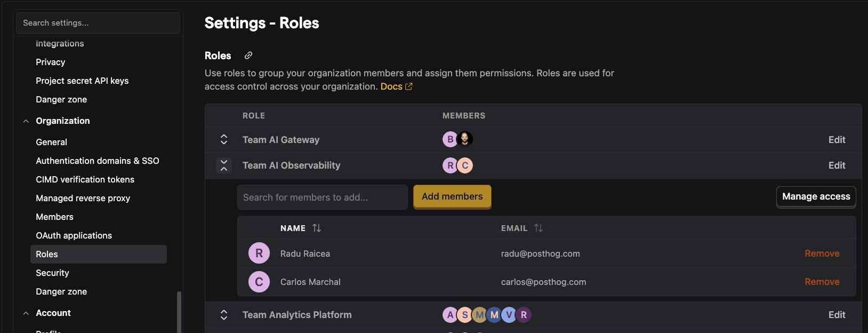Click the S avatar in Team Analytics Platform

[465, 315]
